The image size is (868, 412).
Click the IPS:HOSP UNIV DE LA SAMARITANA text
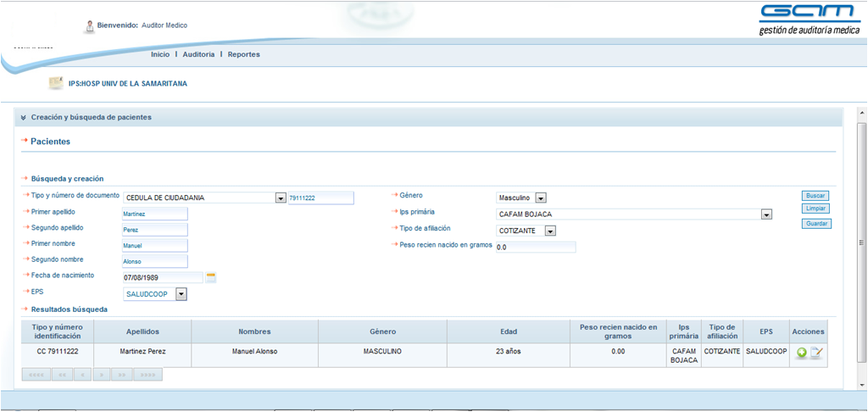coord(127,84)
